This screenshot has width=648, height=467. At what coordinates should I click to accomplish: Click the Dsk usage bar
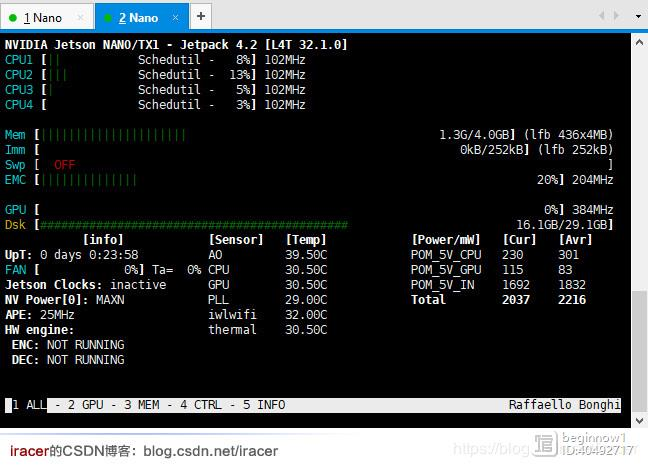(194, 225)
